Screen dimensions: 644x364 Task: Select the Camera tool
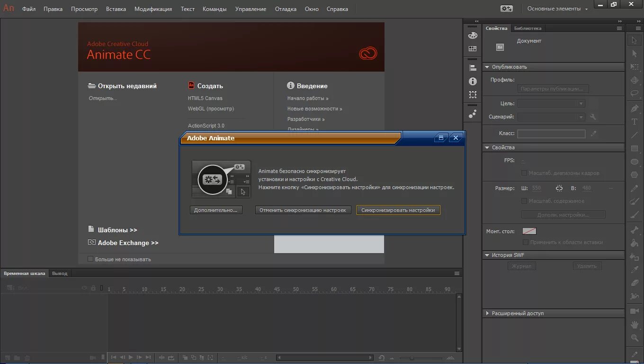click(x=635, y=311)
